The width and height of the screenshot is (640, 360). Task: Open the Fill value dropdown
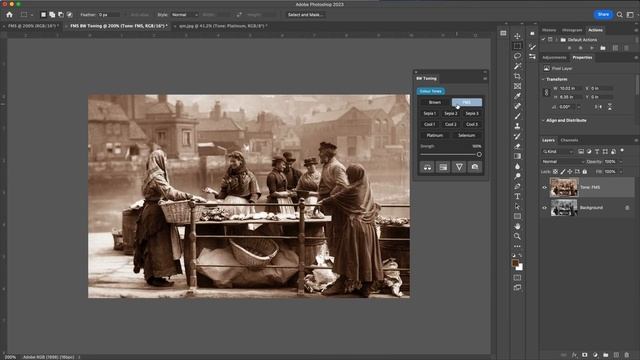coord(621,172)
